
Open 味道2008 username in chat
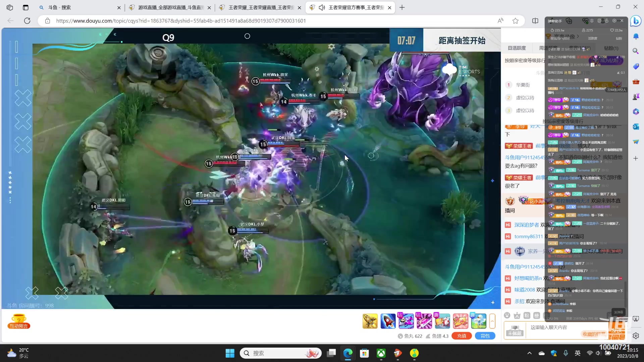525,290
